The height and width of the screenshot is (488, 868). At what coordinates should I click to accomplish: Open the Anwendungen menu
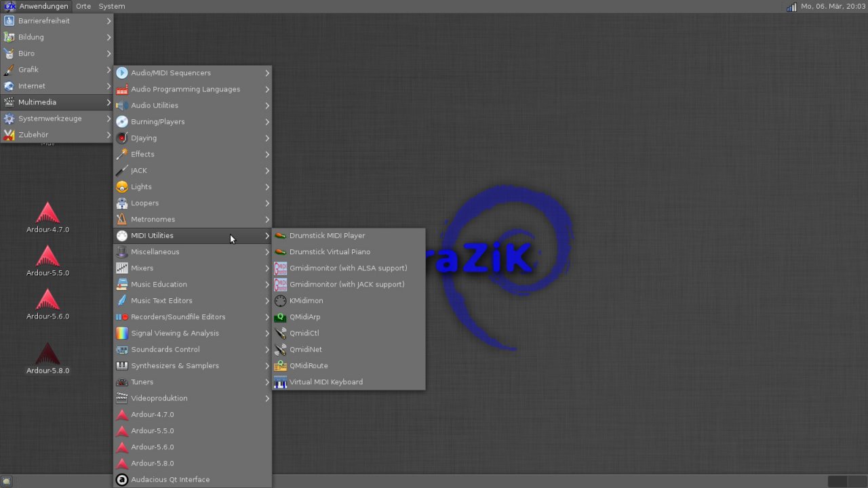[37, 6]
